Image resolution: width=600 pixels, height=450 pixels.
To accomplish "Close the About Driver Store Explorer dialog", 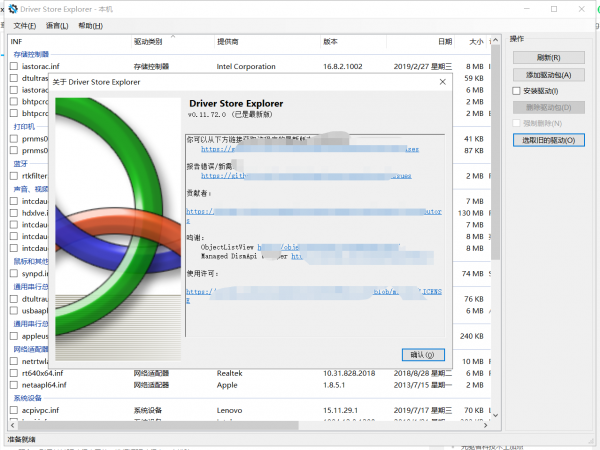I will point(442,82).
